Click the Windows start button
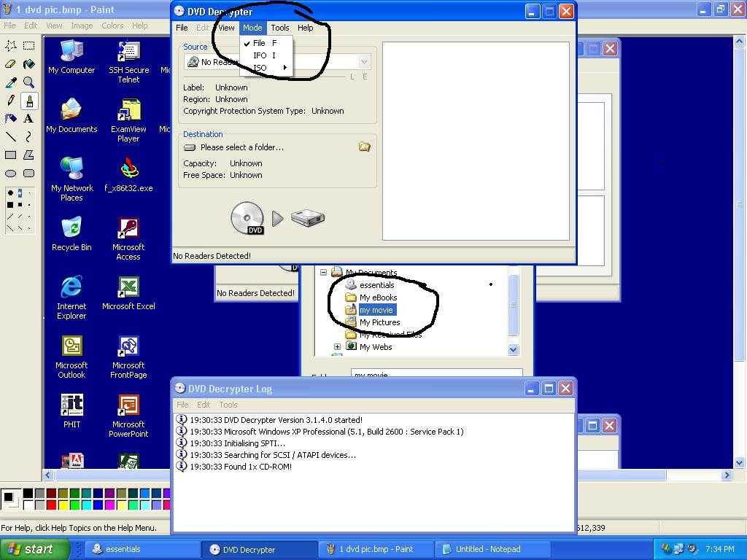 point(34,549)
